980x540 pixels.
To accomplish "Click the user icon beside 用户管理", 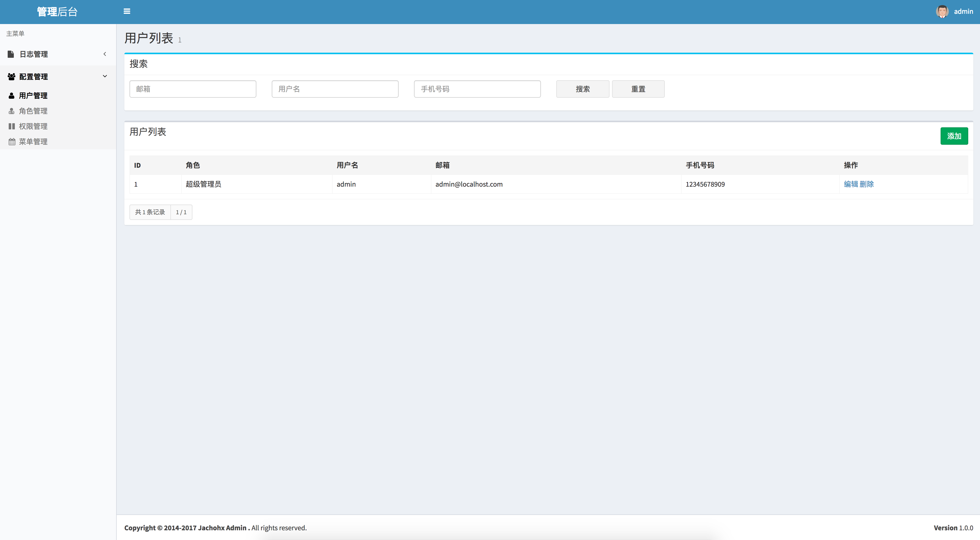I will (x=12, y=95).
